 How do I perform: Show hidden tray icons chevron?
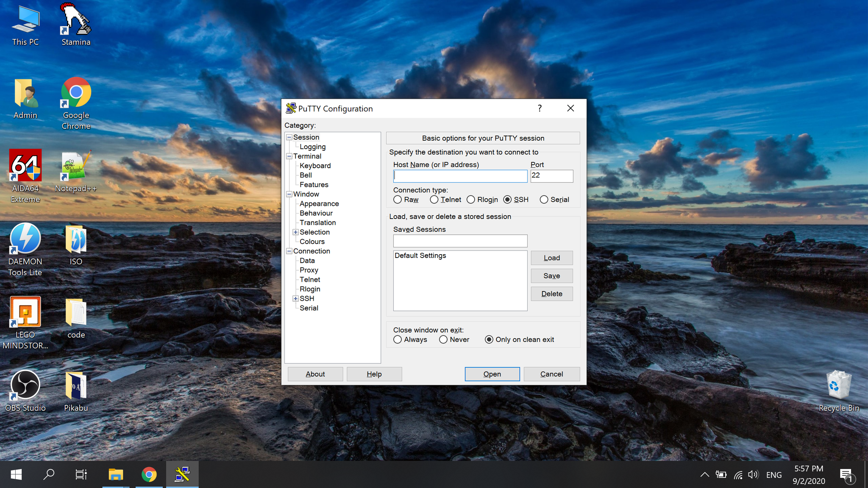point(704,474)
